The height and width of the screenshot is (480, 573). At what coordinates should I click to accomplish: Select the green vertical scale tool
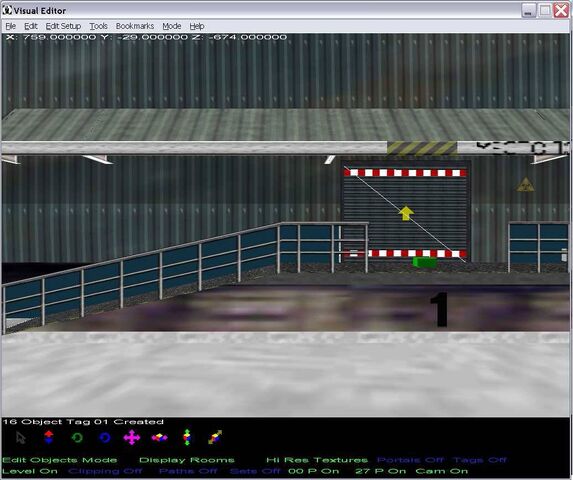point(187,437)
